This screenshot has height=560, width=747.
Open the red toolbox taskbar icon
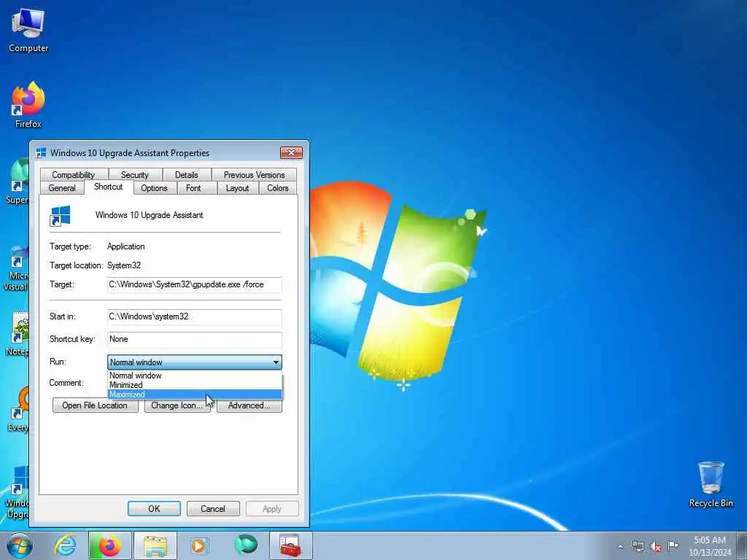[x=290, y=545]
